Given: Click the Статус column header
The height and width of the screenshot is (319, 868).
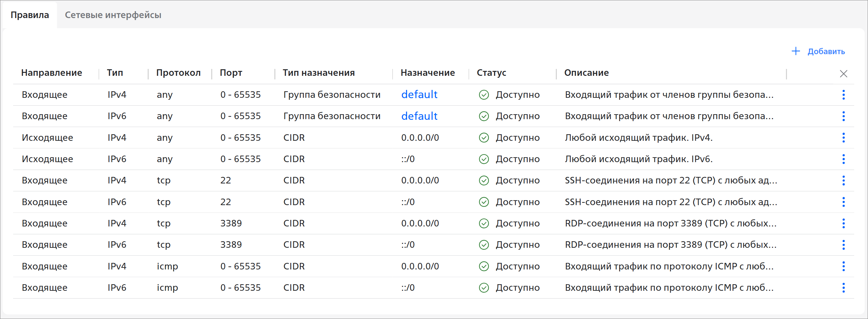Looking at the screenshot, I should click(491, 73).
